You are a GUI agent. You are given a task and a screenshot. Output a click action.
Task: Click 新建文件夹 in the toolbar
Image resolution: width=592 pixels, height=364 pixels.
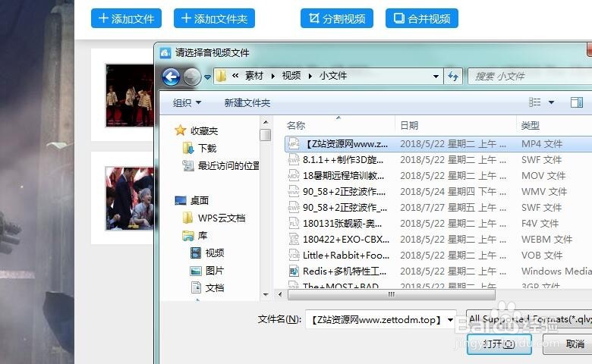(247, 102)
